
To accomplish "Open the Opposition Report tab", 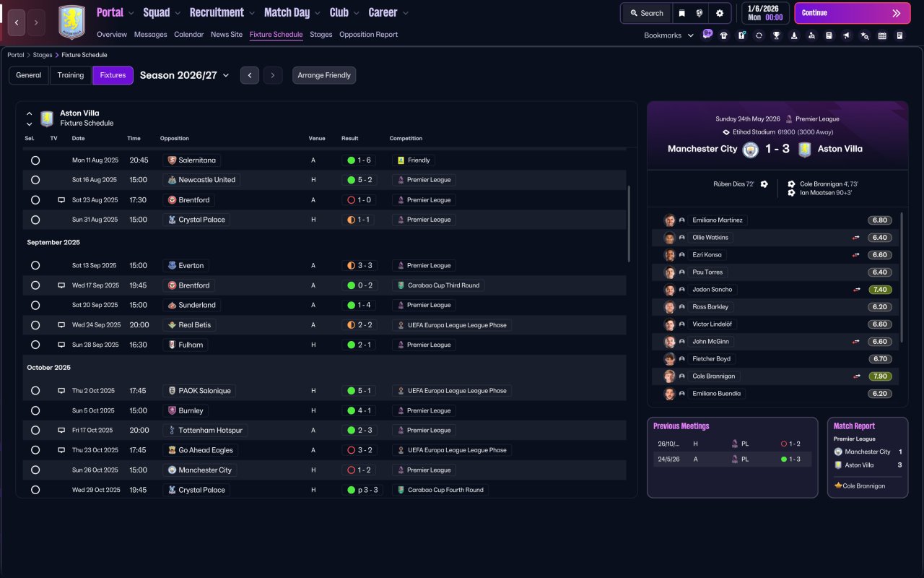I will [368, 35].
